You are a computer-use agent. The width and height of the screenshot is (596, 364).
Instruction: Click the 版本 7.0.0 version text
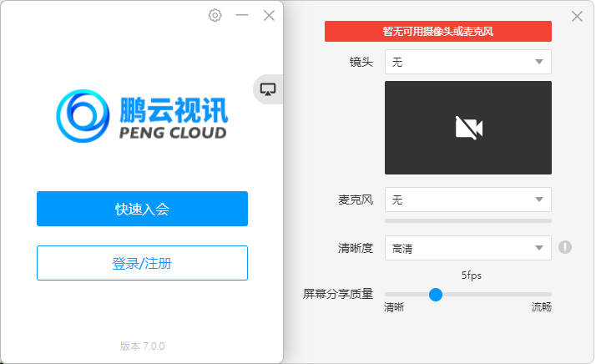[142, 346]
